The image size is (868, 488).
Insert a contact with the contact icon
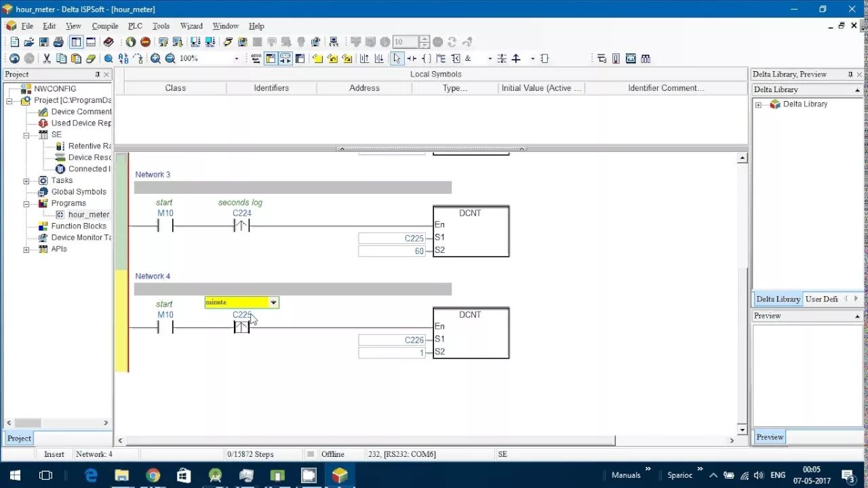point(412,58)
